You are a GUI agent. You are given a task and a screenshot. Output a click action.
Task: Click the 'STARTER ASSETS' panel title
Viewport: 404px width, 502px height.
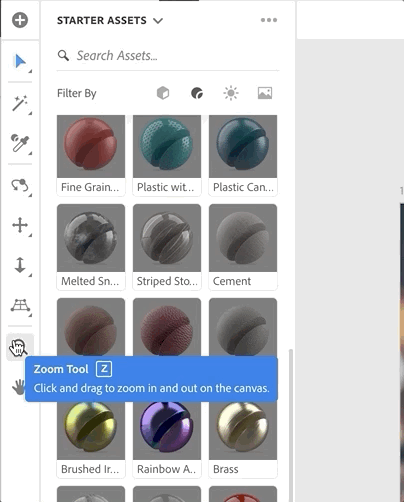pos(102,20)
